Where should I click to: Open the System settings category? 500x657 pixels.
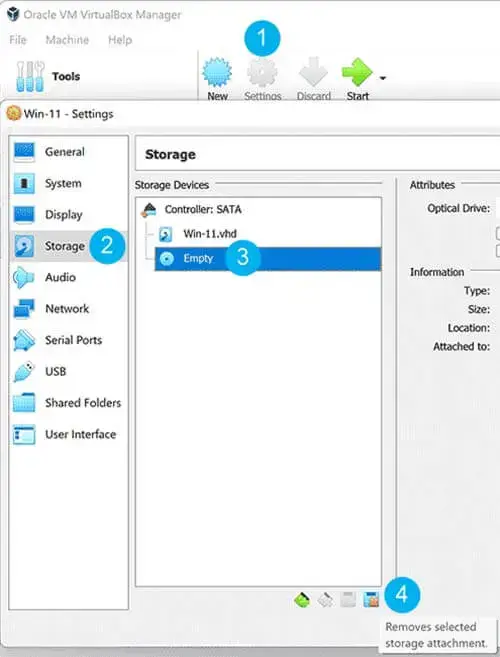click(x=69, y=183)
